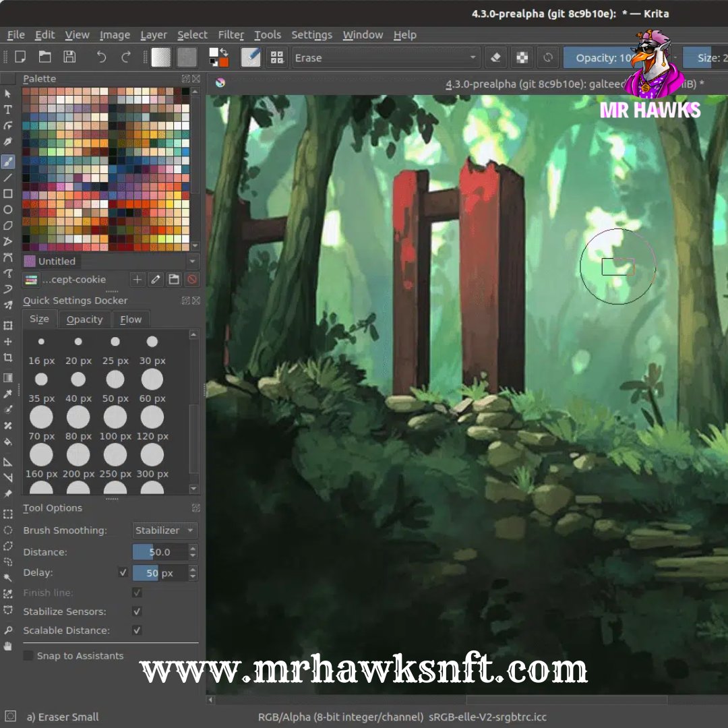Select the Pan hand tool

point(8,646)
